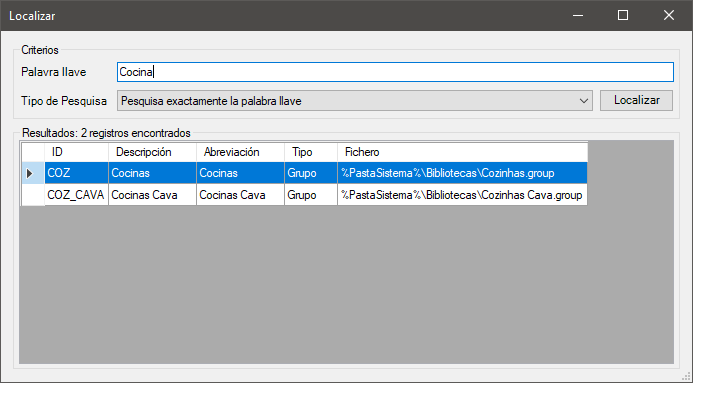Viewport: 706px width, 393px height.
Task: Select the Cocinas Cava description cell
Action: coord(152,195)
